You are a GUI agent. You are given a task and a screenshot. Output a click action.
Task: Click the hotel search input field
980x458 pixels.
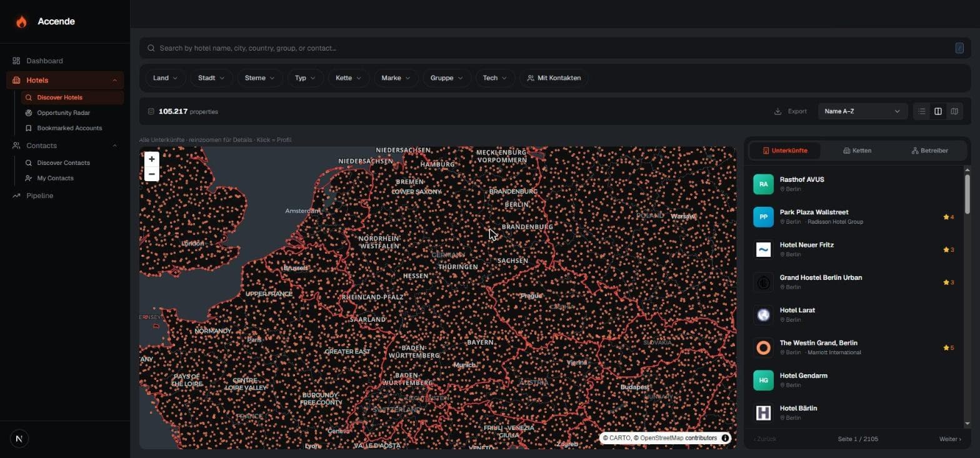(x=555, y=48)
